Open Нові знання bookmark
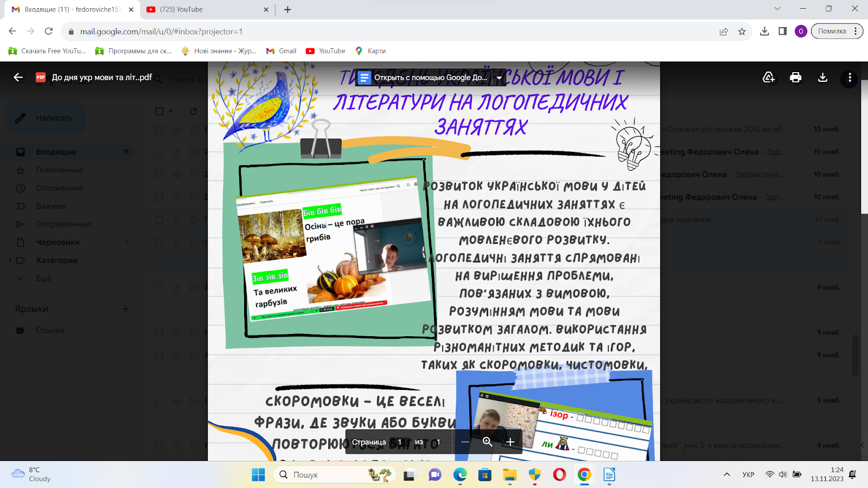 219,51
